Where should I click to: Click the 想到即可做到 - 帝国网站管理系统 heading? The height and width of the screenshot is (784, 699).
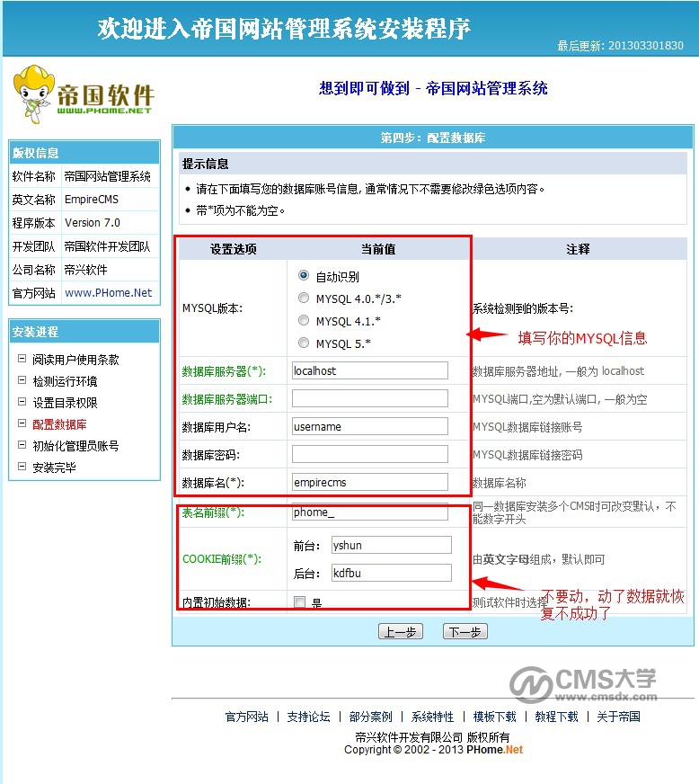[433, 88]
